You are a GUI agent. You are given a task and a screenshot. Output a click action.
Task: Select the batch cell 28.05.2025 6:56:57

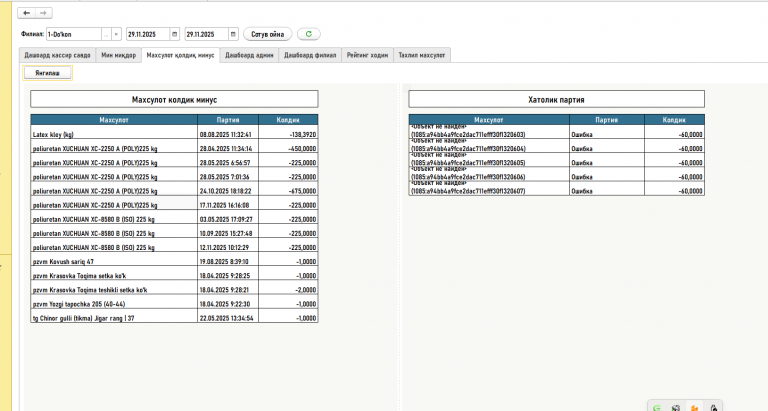228,161
